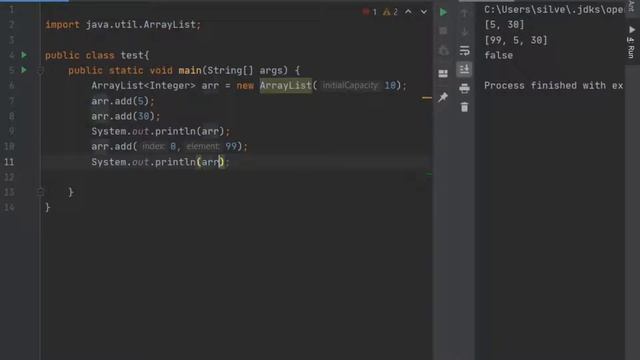Click the JDK path line in console
Screen dimensions: 640x360
pos(553,9)
